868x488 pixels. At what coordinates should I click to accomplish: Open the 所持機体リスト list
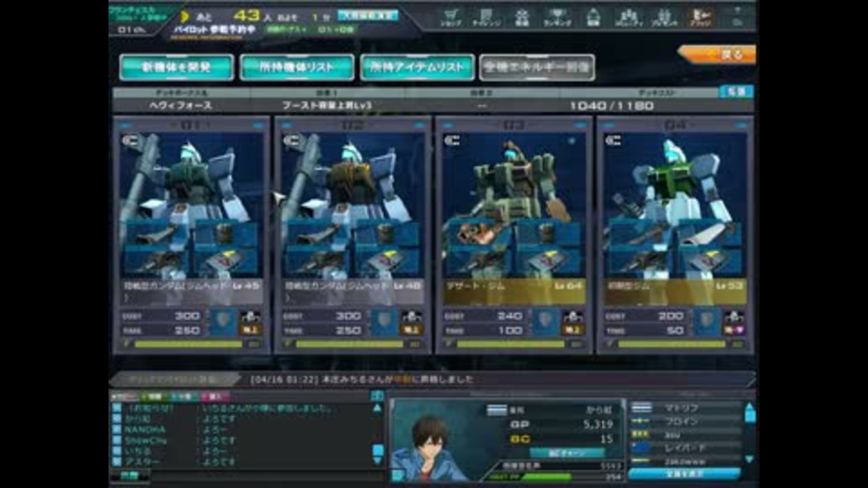pos(297,68)
